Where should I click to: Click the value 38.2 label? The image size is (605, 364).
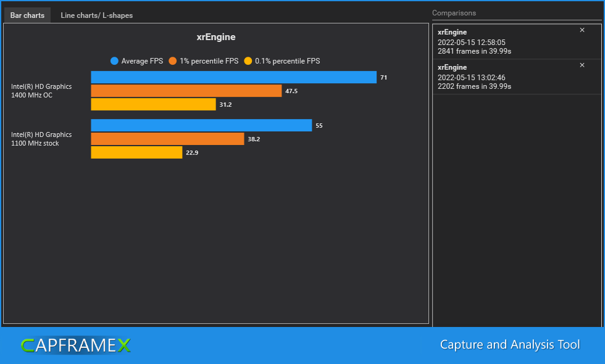(254, 139)
